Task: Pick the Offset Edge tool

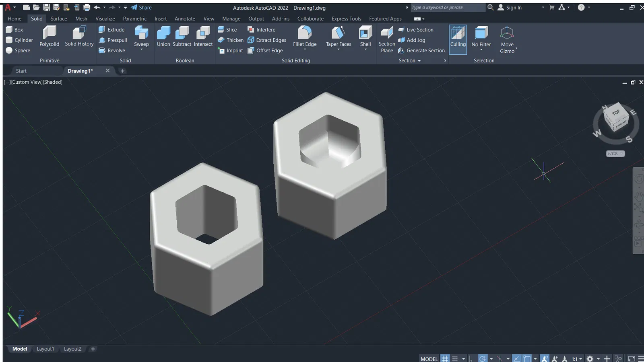Action: [265, 51]
